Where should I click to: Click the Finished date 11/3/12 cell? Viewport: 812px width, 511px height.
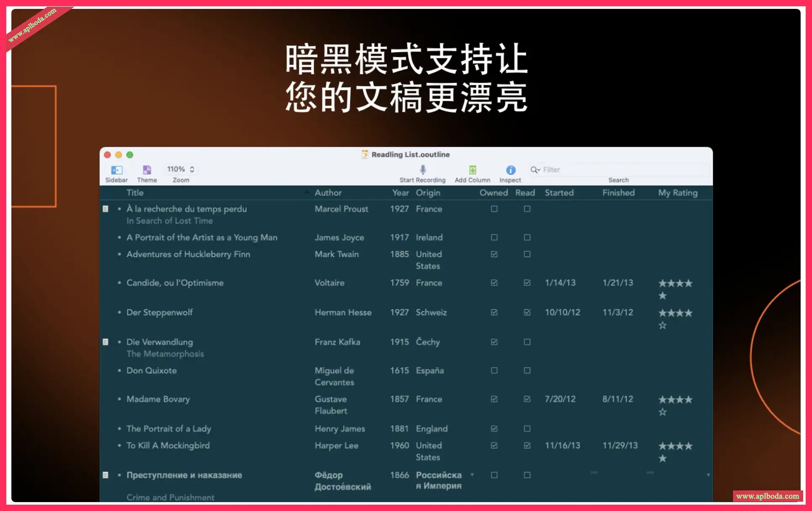pos(617,313)
